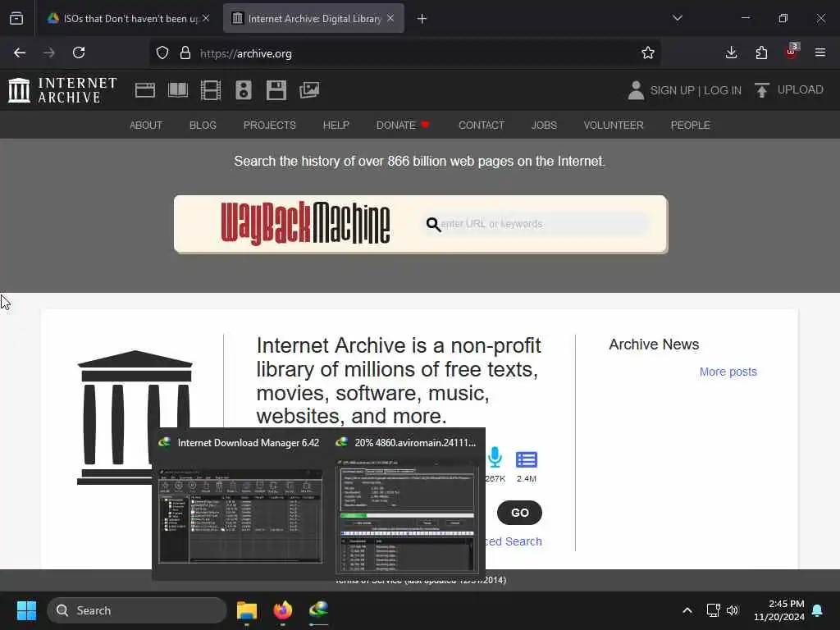Screen dimensions: 840x630
Task: Click the GO search button
Action: [519, 513]
